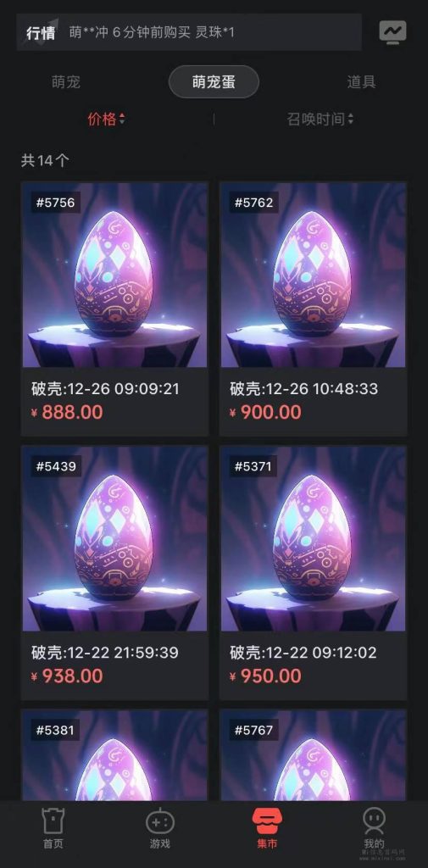
Task: Tap the ¥950.00 price listing
Action: pyautogui.click(x=266, y=676)
